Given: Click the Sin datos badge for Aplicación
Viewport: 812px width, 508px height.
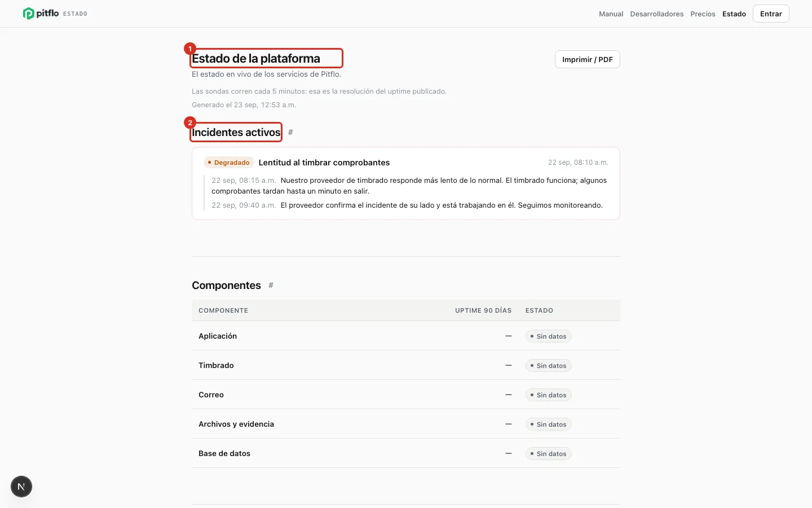Looking at the screenshot, I should [549, 336].
